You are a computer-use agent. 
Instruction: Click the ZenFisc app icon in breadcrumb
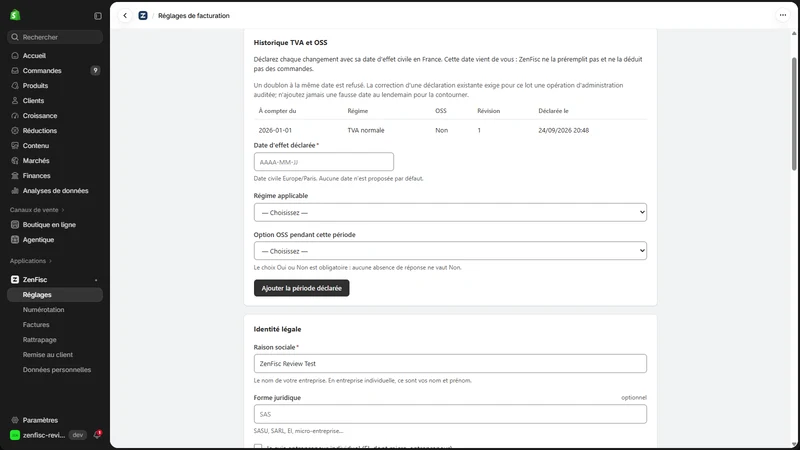(x=143, y=16)
